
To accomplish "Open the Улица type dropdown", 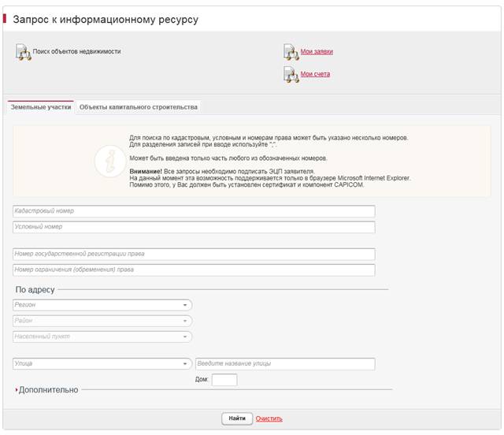I will pos(102,364).
